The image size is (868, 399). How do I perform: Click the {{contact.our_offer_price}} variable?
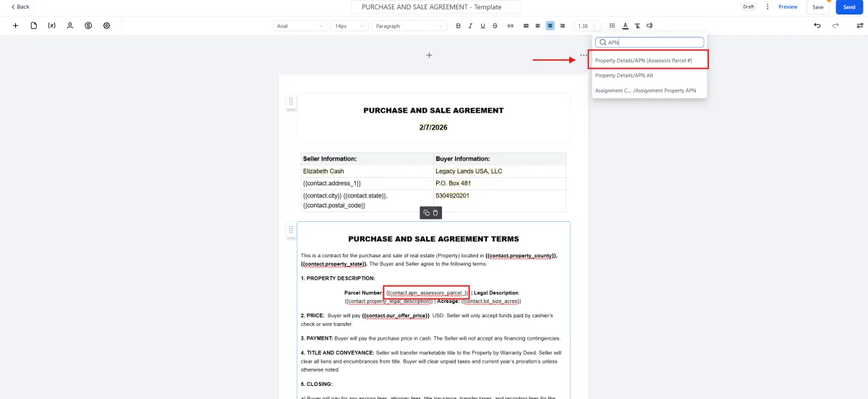pyautogui.click(x=396, y=316)
